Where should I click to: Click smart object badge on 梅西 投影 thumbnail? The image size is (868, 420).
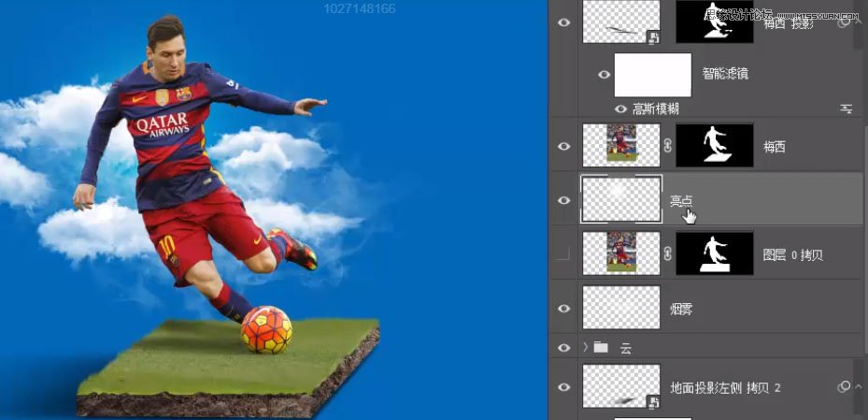coord(654,37)
